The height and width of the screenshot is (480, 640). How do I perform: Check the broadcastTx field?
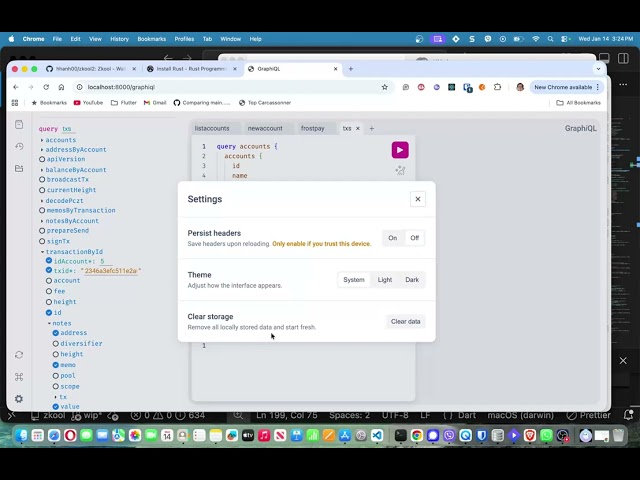coord(42,180)
